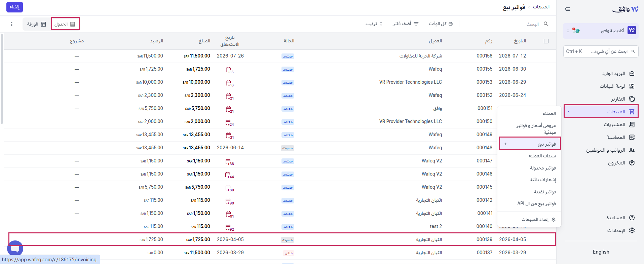This screenshot has width=644, height=264.
Task: Switch to the Table (الجدول) view
Action: pyautogui.click(x=65, y=24)
